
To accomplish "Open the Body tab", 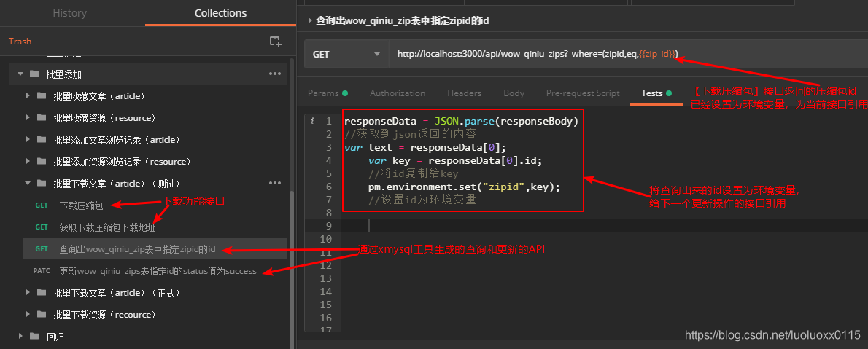I will click(x=514, y=93).
